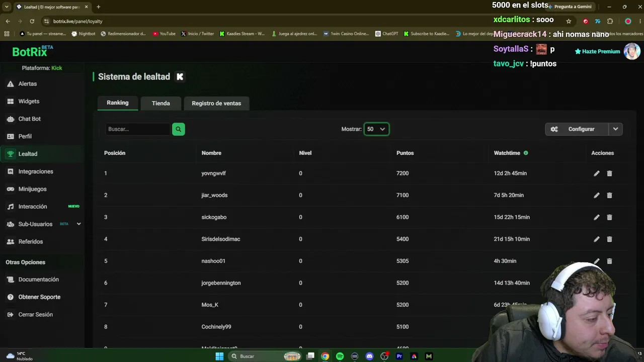Screen dimensions: 644x362
Task: Open the Chrome tab search dropdown
Action: click(x=7, y=7)
